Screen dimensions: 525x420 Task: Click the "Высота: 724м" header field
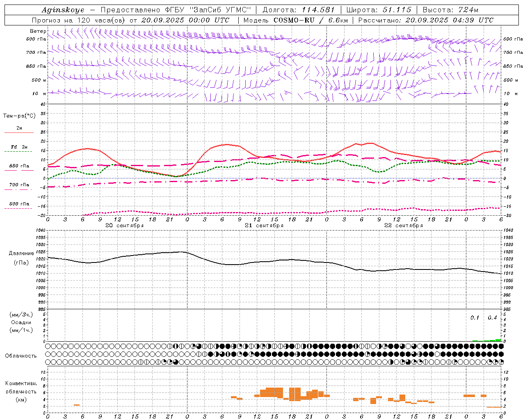(450, 10)
